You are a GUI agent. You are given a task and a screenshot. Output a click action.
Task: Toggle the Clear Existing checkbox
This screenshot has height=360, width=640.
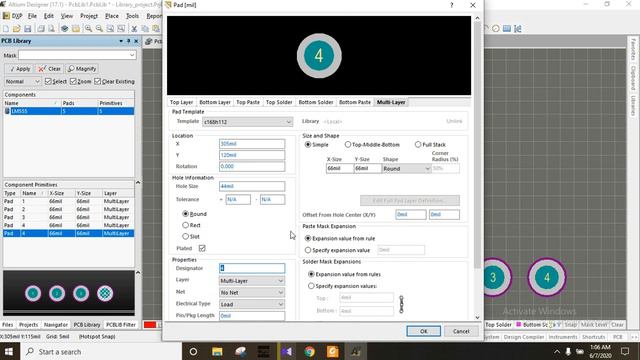tap(98, 82)
